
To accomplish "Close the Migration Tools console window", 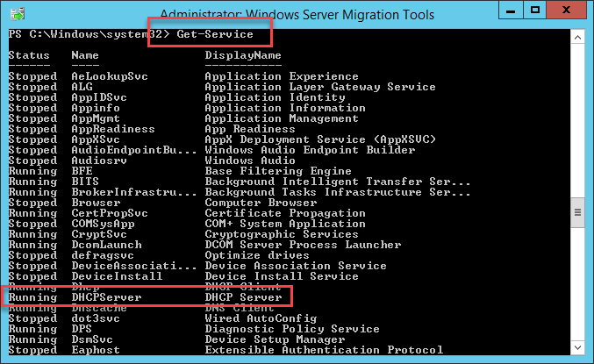I will [566, 10].
